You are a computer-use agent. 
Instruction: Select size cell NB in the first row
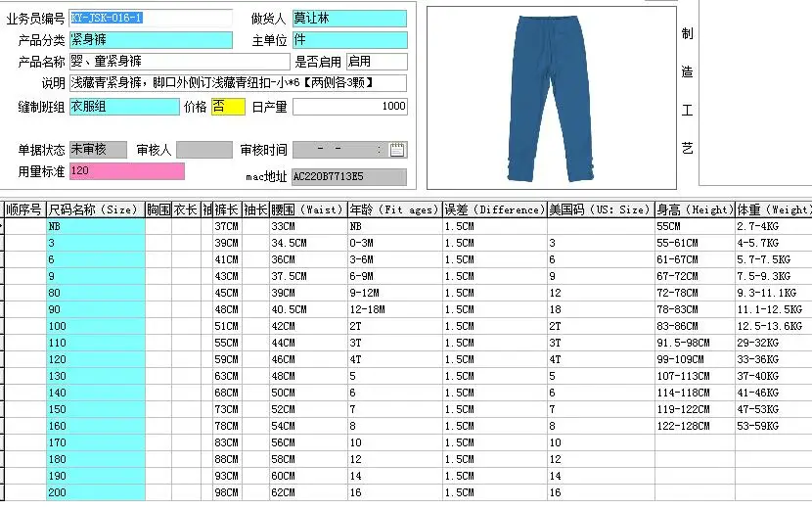click(95, 226)
